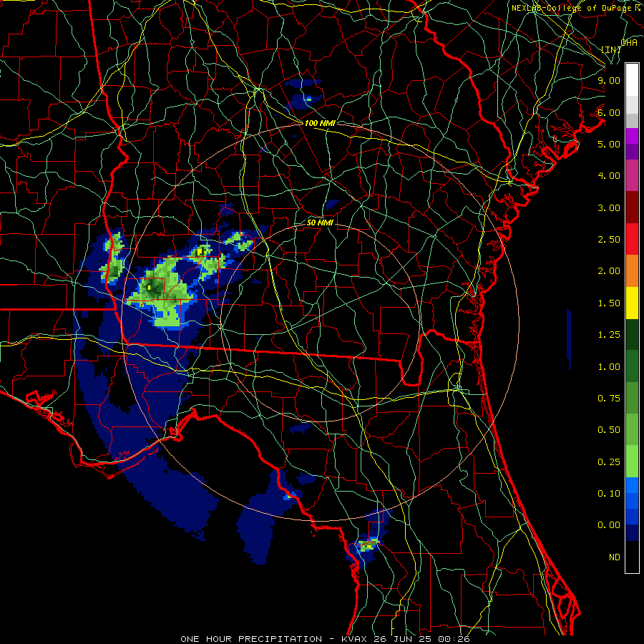This screenshot has height=644, width=644.
Task: Click the 00:26 timestamp
Action: point(455,639)
